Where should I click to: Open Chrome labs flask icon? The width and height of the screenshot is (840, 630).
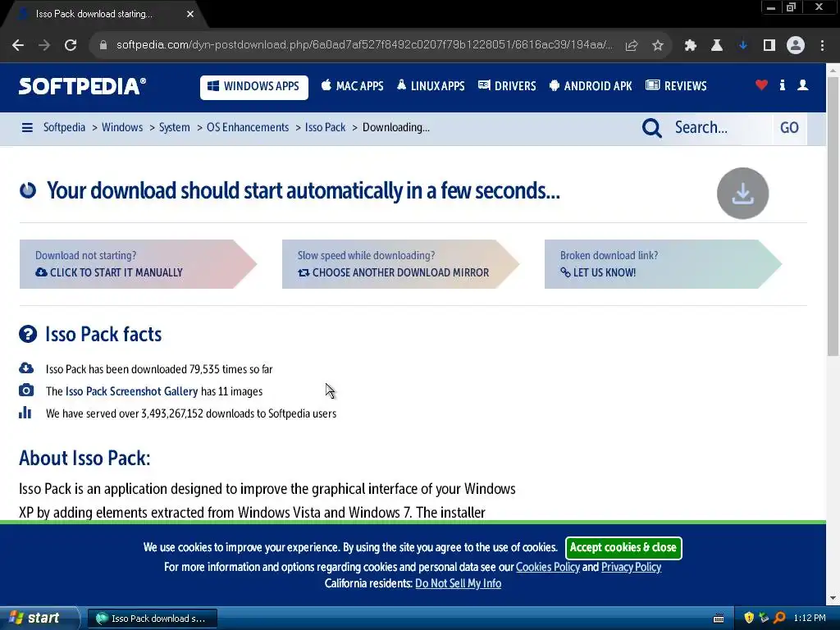pos(717,46)
